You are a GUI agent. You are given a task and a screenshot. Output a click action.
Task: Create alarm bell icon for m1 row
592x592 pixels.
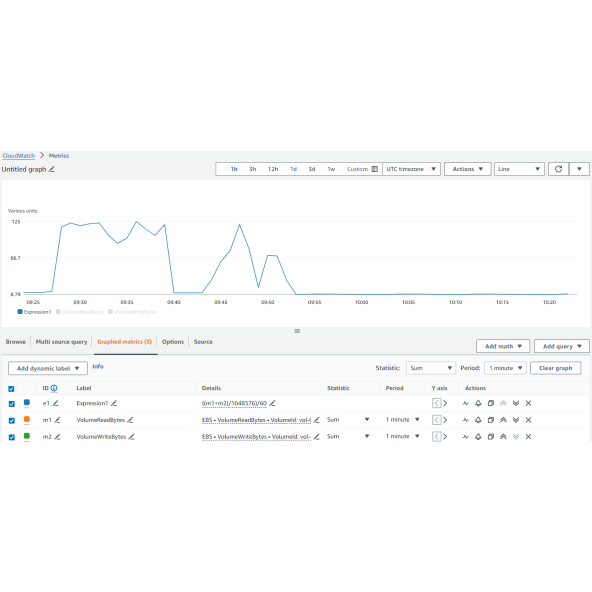click(478, 420)
